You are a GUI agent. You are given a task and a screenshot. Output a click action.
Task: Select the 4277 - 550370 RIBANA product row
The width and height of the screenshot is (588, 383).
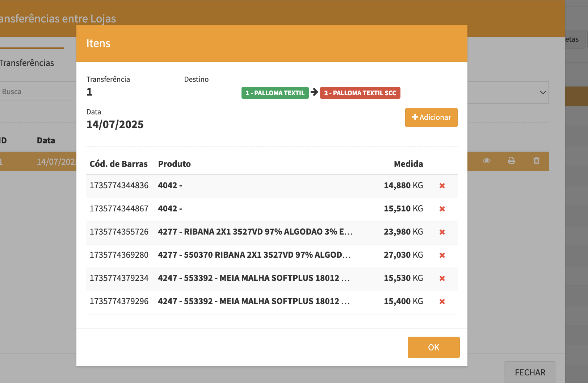pyautogui.click(x=254, y=255)
